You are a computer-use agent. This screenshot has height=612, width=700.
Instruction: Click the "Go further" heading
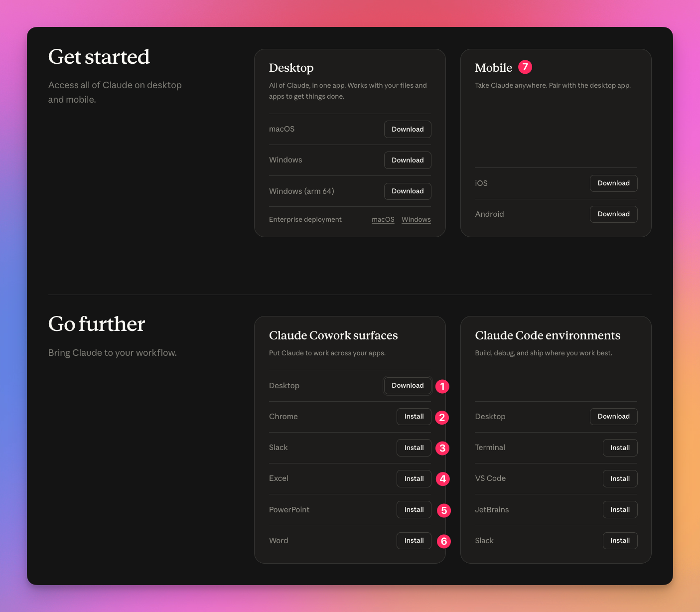[x=97, y=324]
